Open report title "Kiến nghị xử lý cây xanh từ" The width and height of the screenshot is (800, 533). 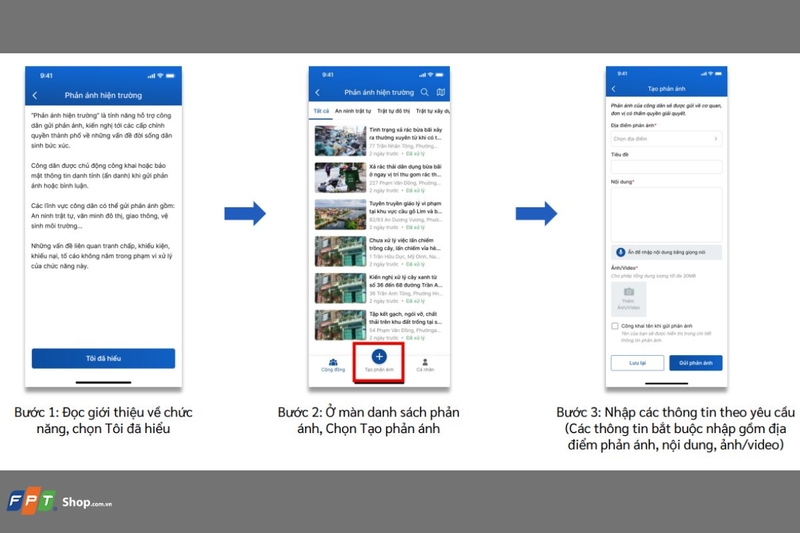pyautogui.click(x=403, y=277)
